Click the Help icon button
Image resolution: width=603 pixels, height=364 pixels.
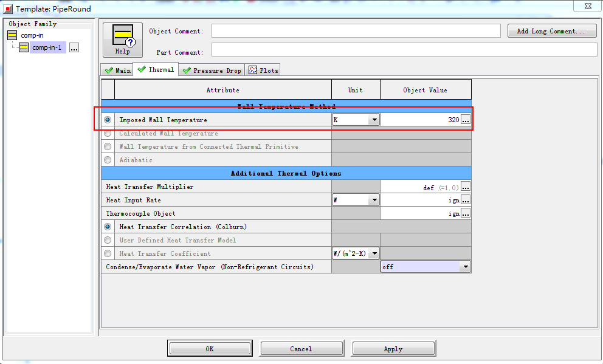[x=122, y=40]
